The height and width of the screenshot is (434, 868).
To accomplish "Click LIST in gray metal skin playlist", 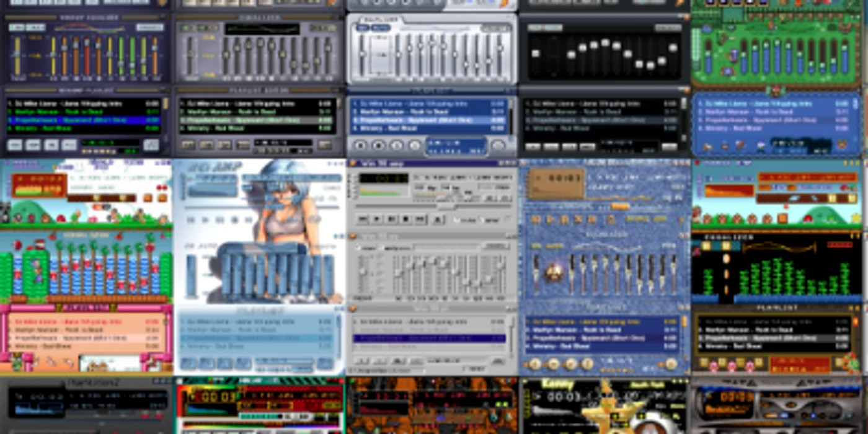I will pyautogui.click(x=324, y=145).
